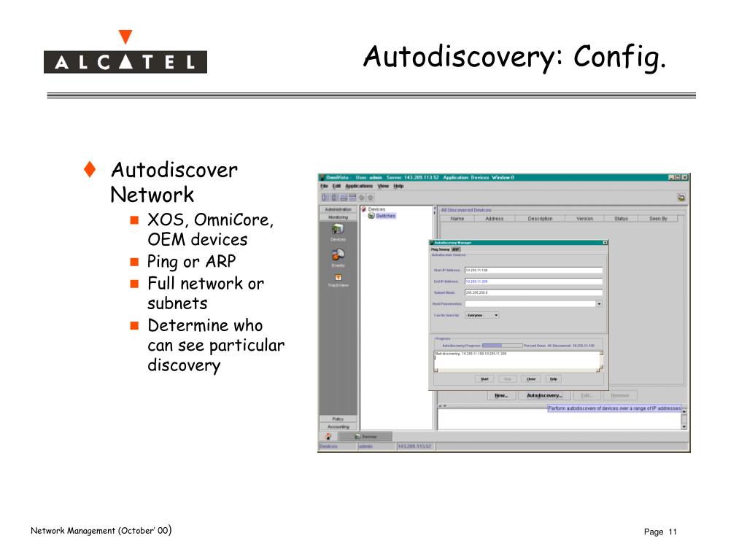747x560 pixels.
Task: Click the disabled Edit... button
Action: tap(587, 395)
